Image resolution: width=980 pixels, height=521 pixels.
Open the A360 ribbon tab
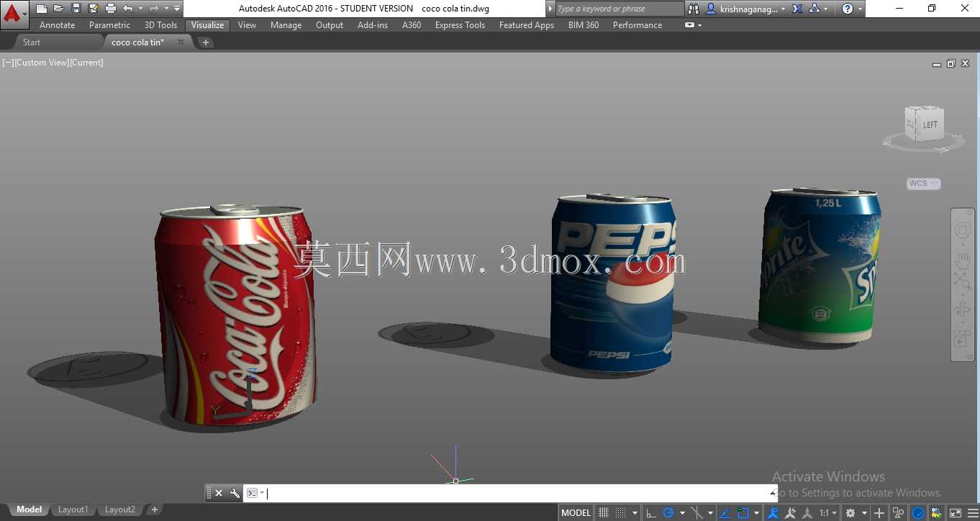(x=412, y=25)
